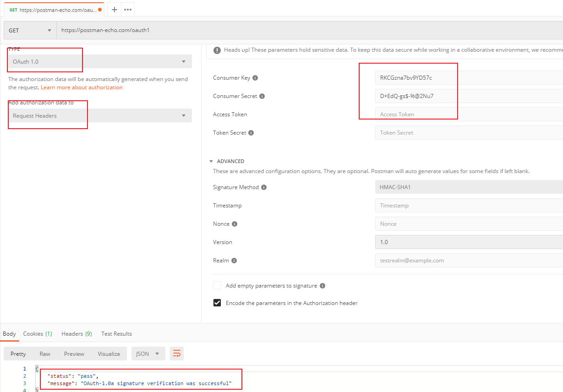Image resolution: width=563 pixels, height=392 pixels.
Task: Click the Realm info icon
Action: (234, 261)
